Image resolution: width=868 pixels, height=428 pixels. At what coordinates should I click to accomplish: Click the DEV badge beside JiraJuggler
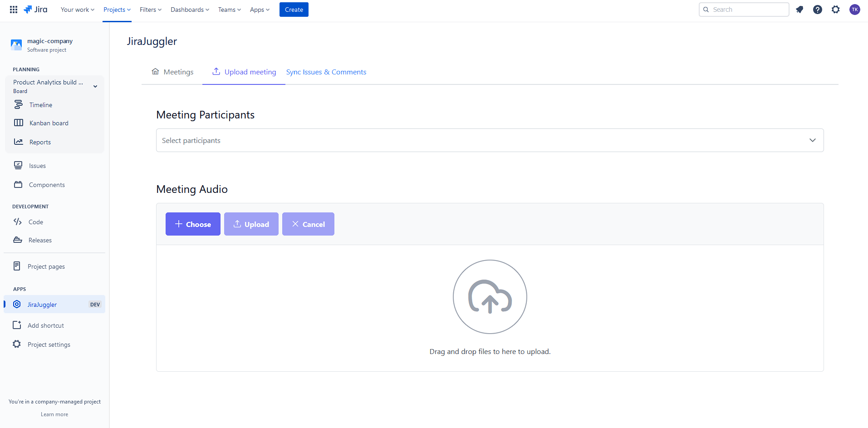click(95, 305)
